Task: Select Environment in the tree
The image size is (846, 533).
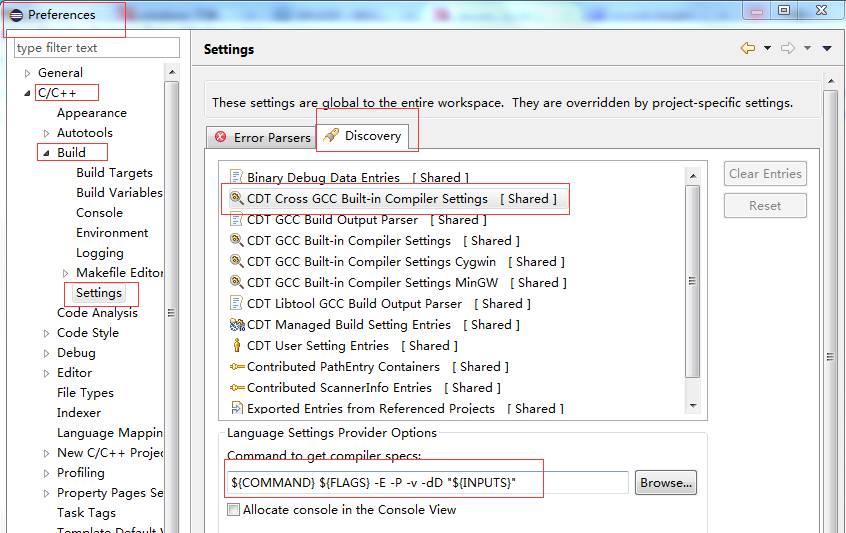Action: [x=112, y=233]
